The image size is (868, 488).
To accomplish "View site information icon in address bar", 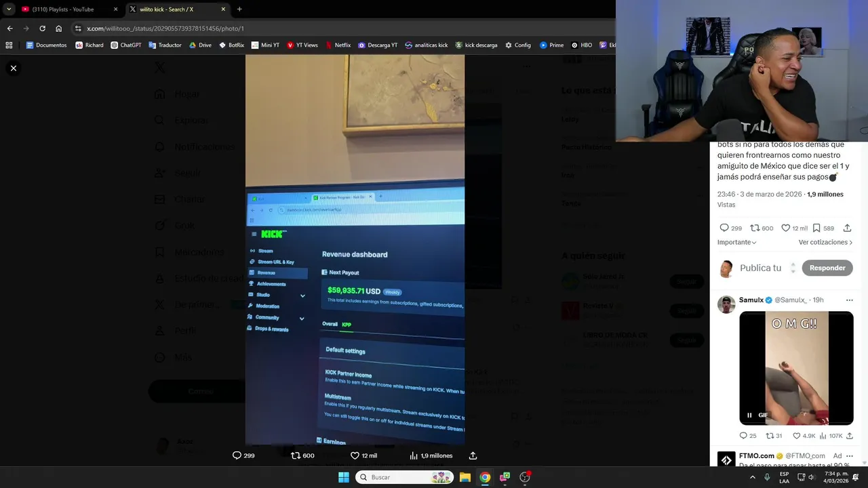I will (78, 28).
